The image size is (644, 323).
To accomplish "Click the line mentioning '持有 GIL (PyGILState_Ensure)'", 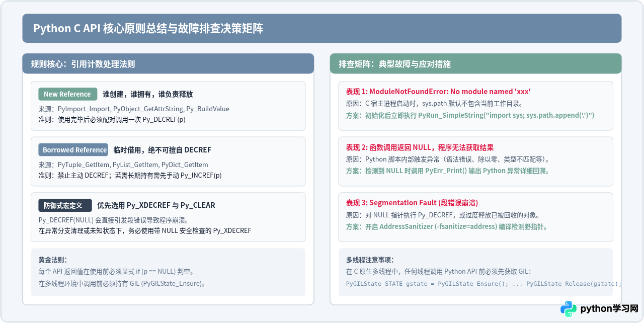I will (x=122, y=283).
